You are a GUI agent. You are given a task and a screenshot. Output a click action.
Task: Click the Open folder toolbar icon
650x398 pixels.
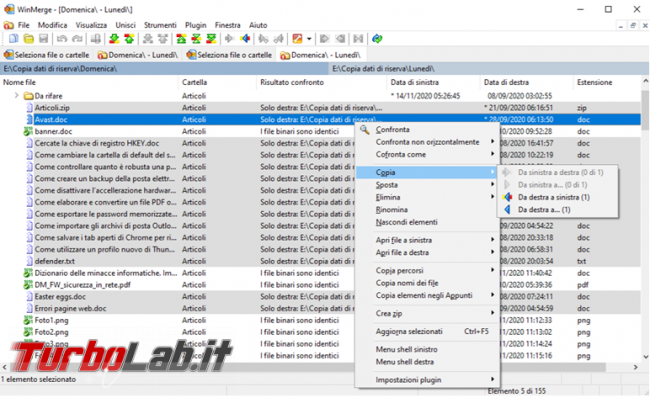(29, 39)
